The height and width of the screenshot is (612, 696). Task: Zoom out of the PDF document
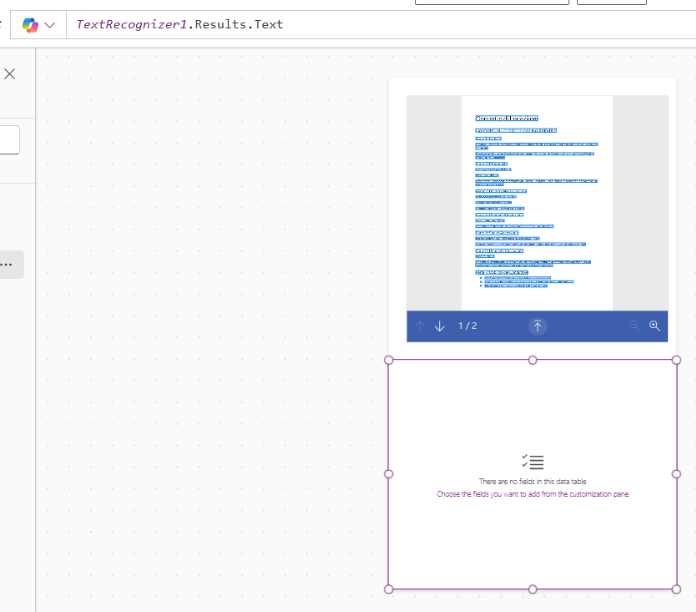click(634, 326)
